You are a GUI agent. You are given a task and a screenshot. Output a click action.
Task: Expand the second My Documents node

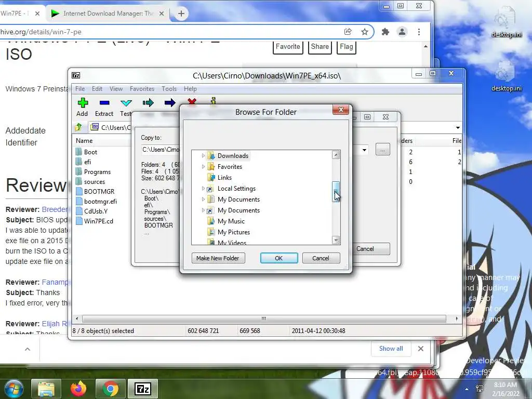[203, 210]
